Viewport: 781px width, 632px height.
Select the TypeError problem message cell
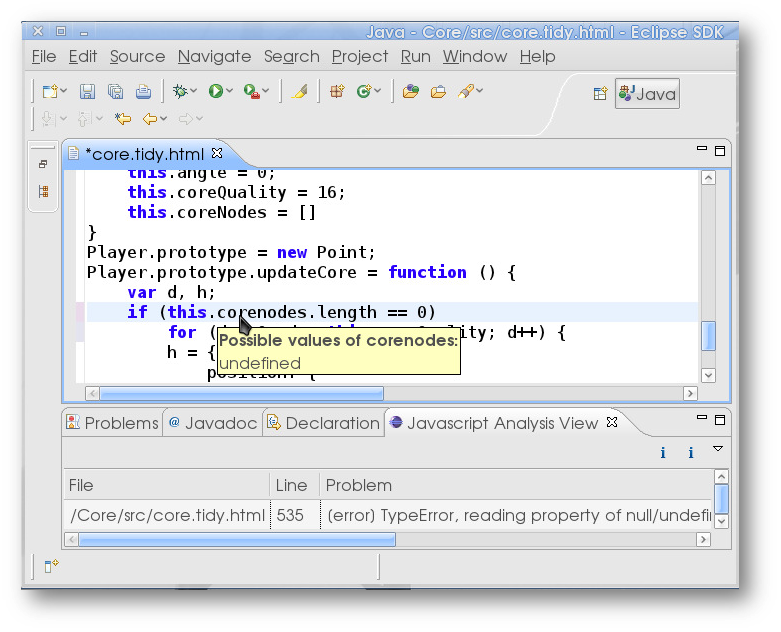point(516,515)
